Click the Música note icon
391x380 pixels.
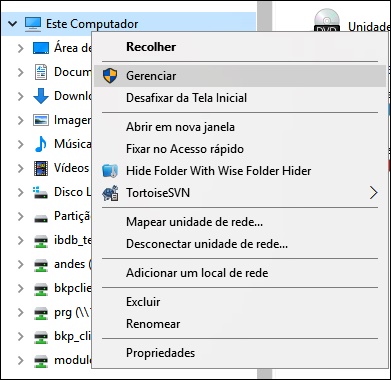point(41,144)
